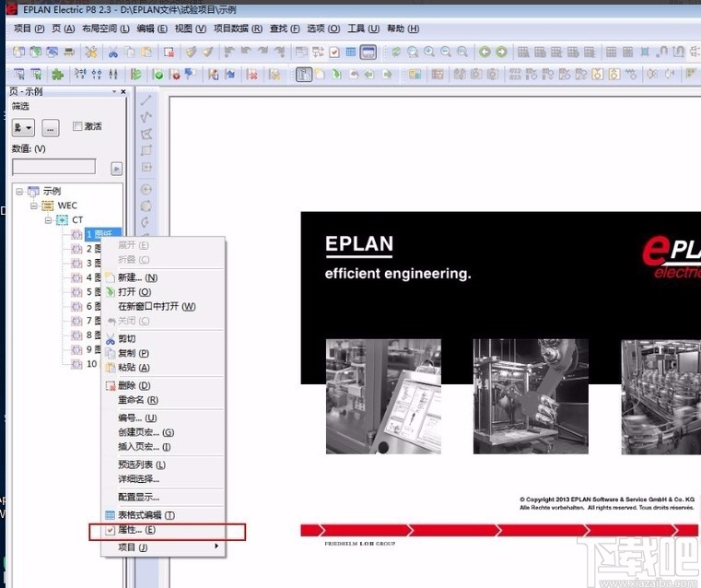Choose 表格式编辑 (T) in context menu
This screenshot has width=701, height=588.
pos(163,515)
